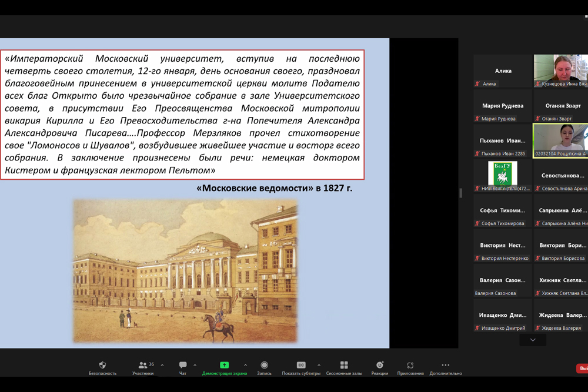Open the Приложения apps panel
Image resolution: width=588 pixels, height=392 pixels.
click(410, 365)
